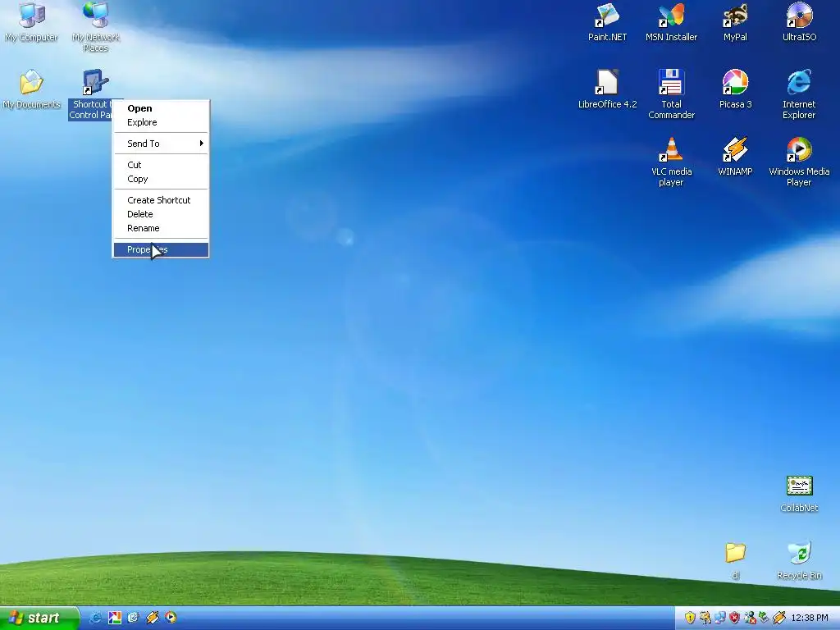Open the Start menu button
The image size is (840, 630).
click(39, 618)
